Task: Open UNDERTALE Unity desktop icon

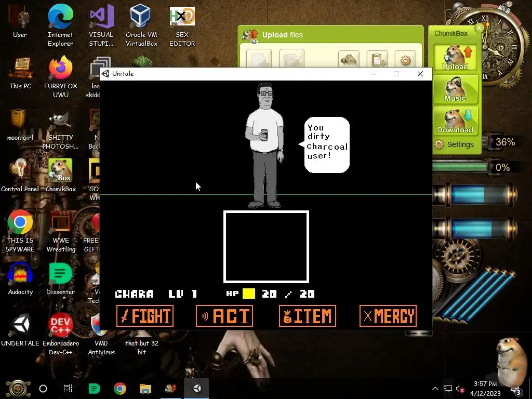Action: click(20, 330)
